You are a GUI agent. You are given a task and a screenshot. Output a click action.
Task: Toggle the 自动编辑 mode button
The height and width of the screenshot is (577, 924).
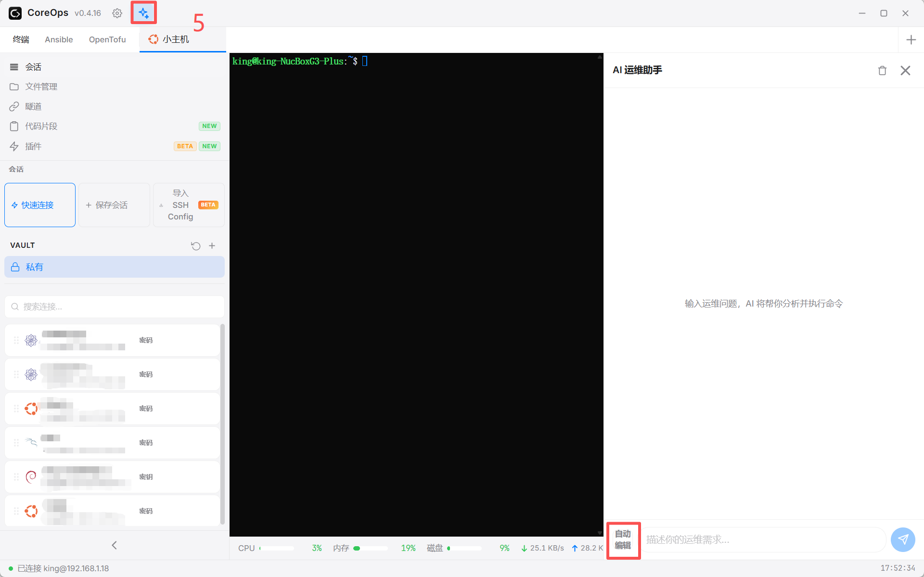623,540
